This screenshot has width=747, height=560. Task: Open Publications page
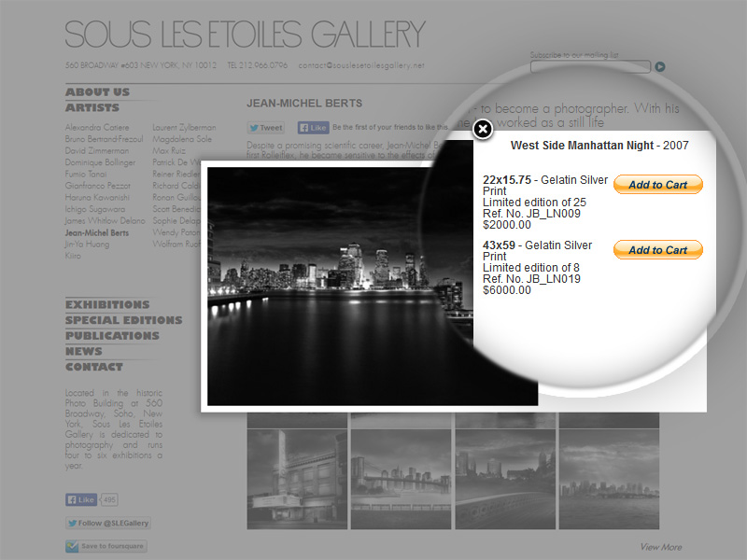coord(112,336)
